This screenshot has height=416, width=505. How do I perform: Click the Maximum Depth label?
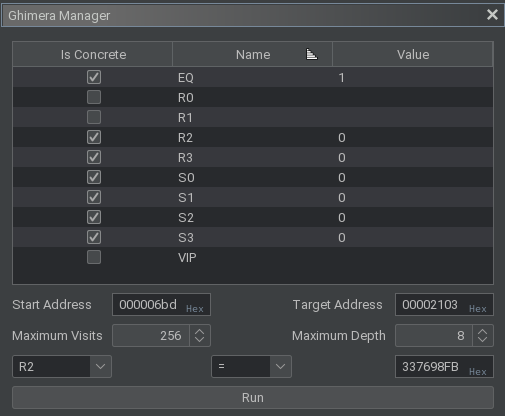coord(339,336)
